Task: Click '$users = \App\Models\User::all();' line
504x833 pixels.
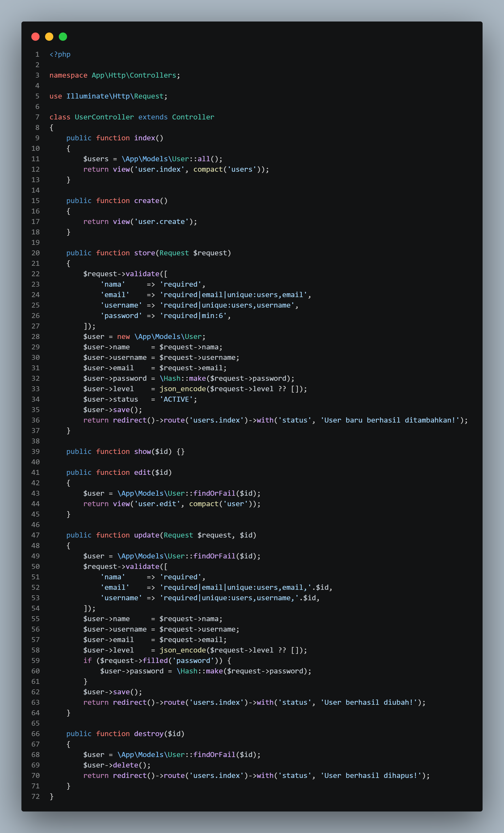Action: pyautogui.click(x=153, y=159)
